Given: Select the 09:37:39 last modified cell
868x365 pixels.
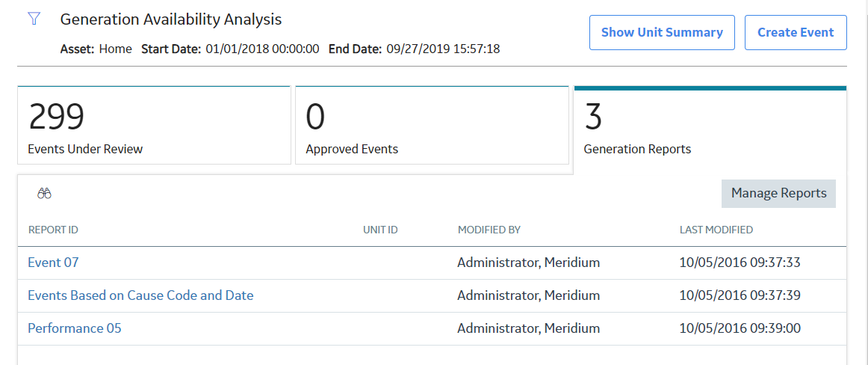Looking at the screenshot, I should tap(740, 295).
